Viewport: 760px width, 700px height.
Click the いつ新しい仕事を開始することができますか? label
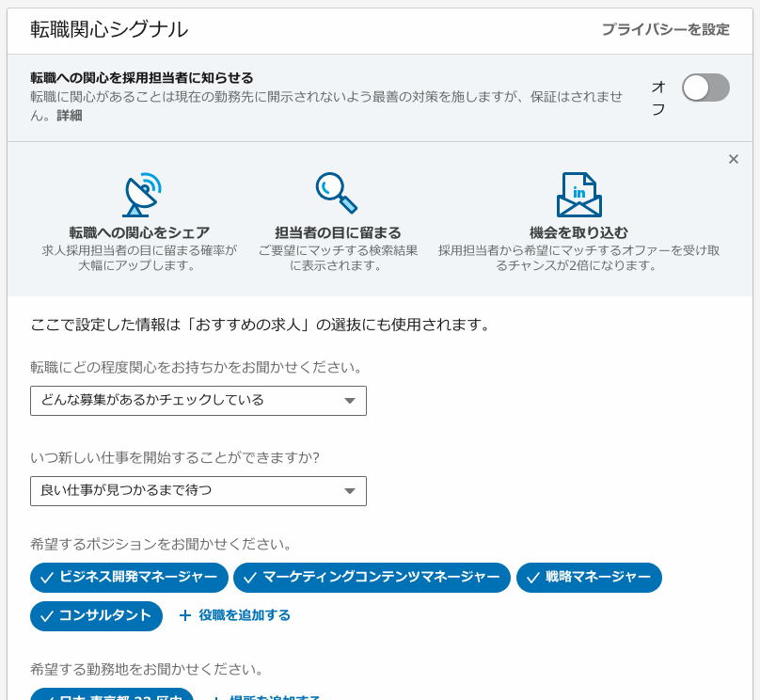click(175, 457)
